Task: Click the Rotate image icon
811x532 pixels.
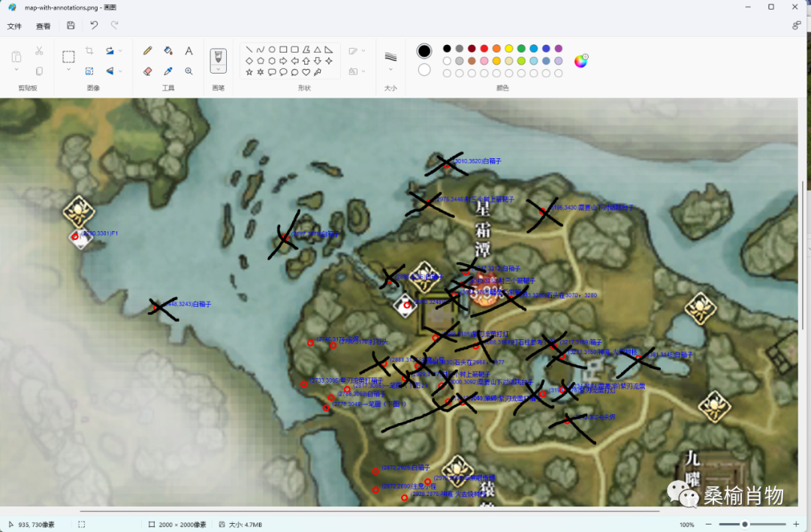Action: tap(110, 51)
